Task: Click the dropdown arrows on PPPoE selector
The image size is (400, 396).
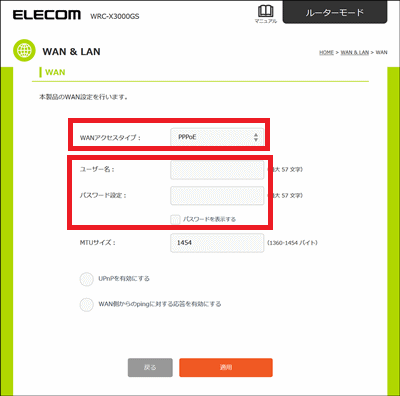Action: click(256, 137)
